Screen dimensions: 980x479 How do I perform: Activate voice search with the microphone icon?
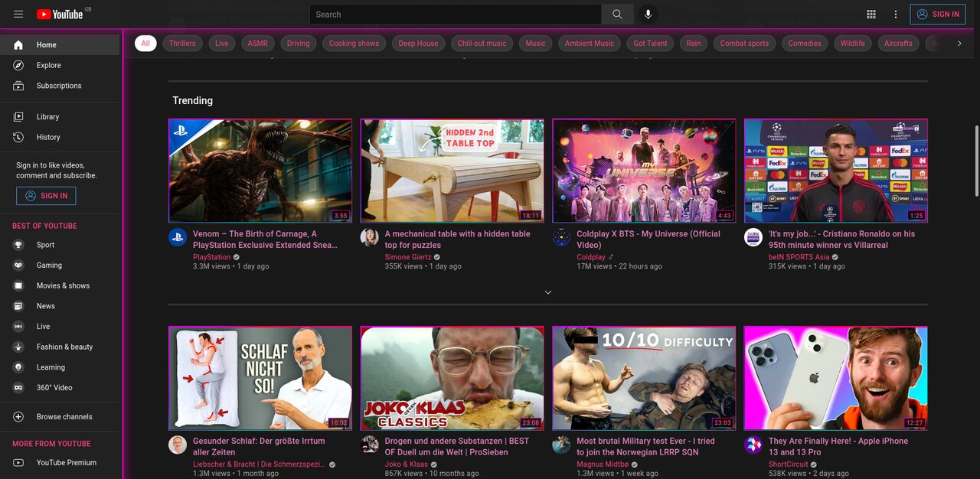647,14
